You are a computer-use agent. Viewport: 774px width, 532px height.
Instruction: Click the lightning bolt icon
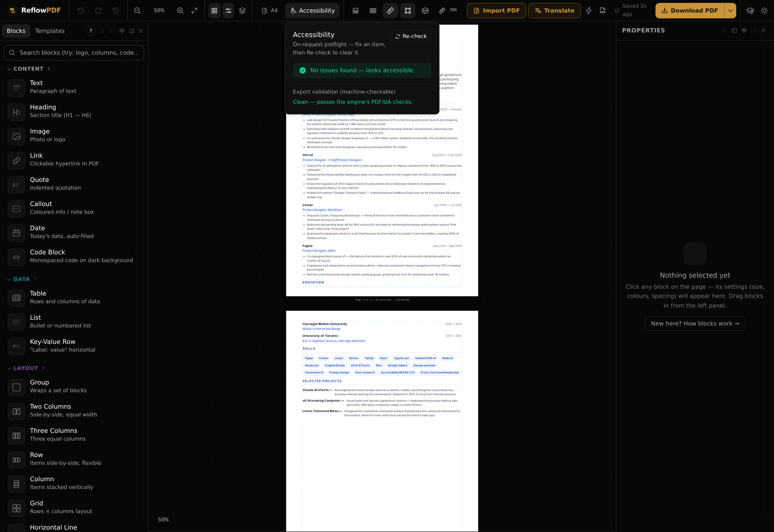point(589,10)
